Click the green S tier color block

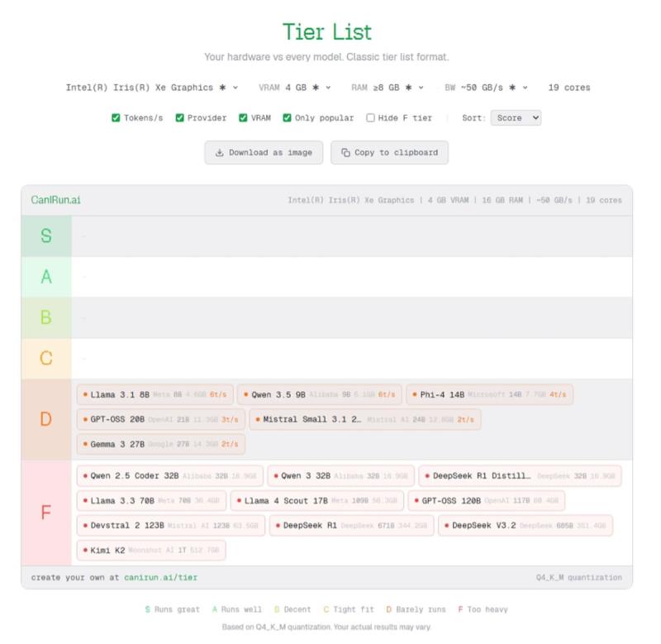click(46, 236)
